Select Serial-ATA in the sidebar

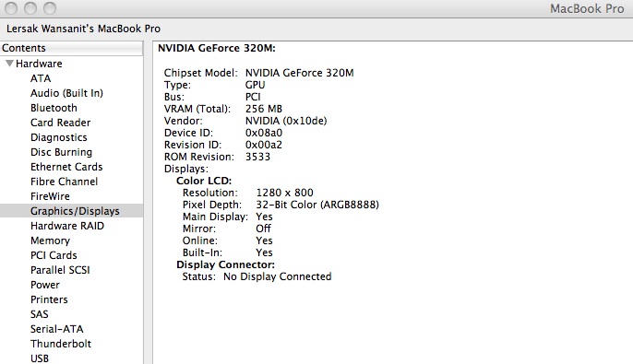point(57,329)
